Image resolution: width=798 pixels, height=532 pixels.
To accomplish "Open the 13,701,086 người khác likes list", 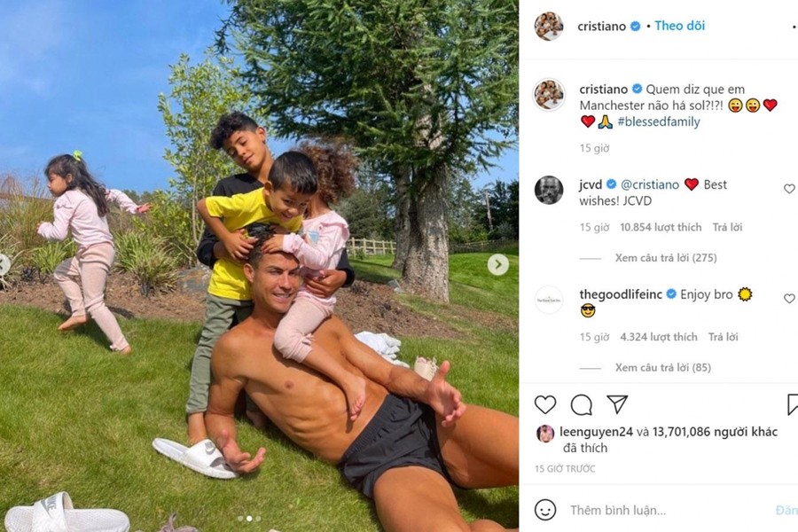I will [x=715, y=432].
